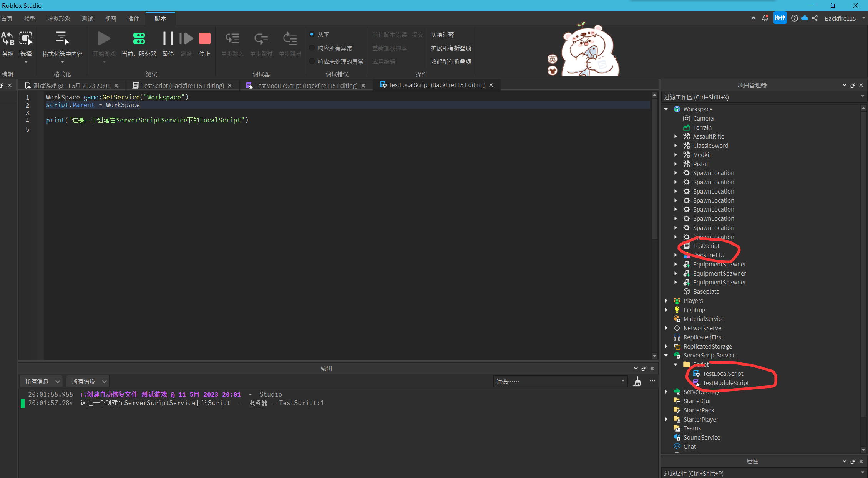Screen dimensions: 868x478
Task: Pause the running test (暂停)
Action: tap(168, 38)
